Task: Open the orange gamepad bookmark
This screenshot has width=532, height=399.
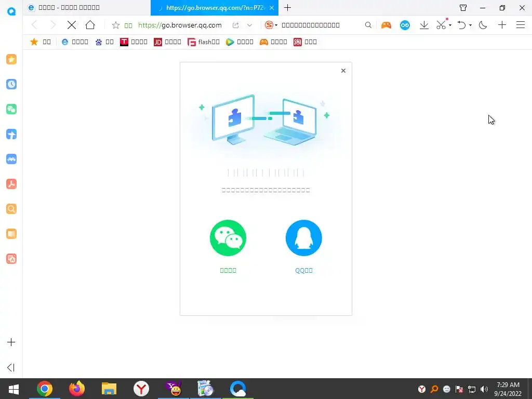Action: coord(273,42)
